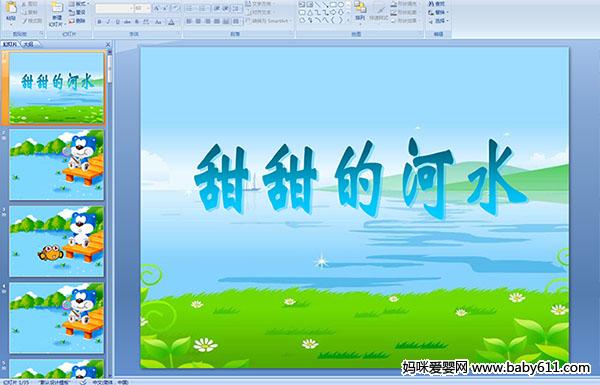Click the Decrease Indent icon

217,8
